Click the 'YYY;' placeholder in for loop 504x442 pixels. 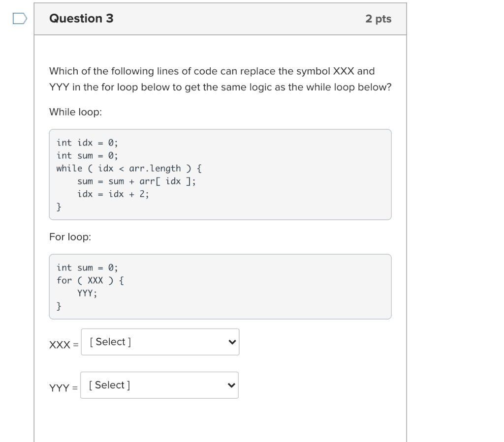click(87, 294)
